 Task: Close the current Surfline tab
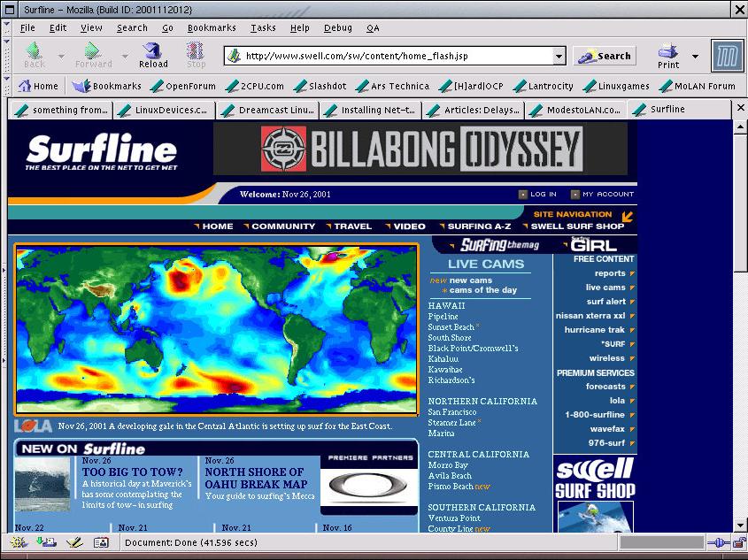(740, 108)
